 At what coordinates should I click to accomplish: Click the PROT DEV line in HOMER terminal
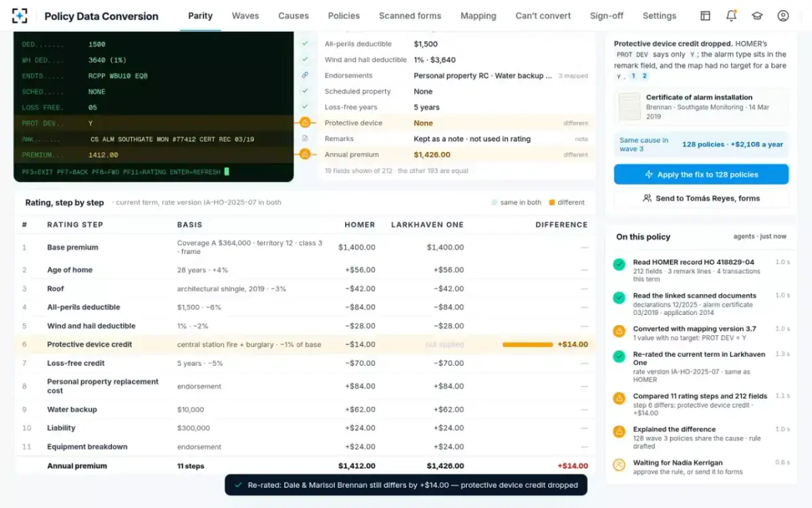click(154, 123)
